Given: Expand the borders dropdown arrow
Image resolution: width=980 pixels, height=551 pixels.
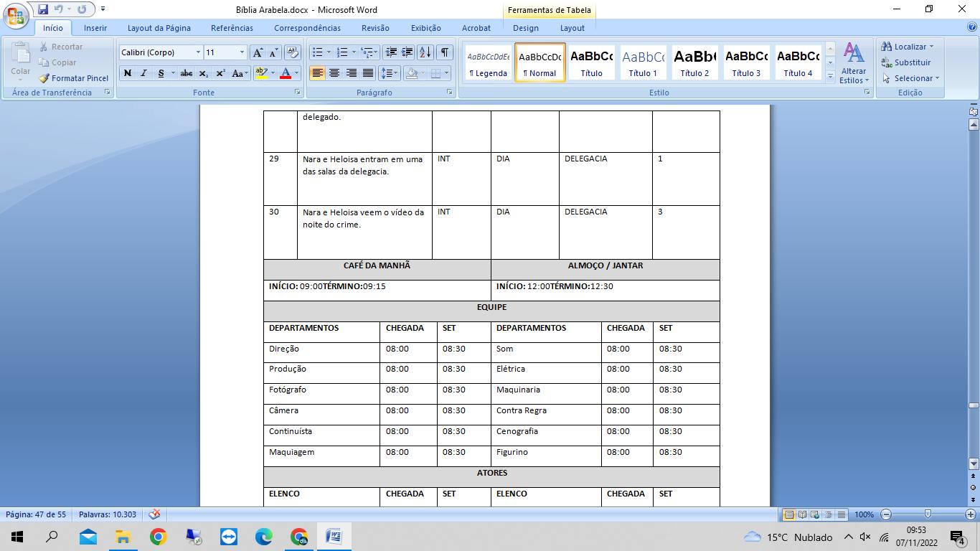Looking at the screenshot, I should (x=446, y=73).
